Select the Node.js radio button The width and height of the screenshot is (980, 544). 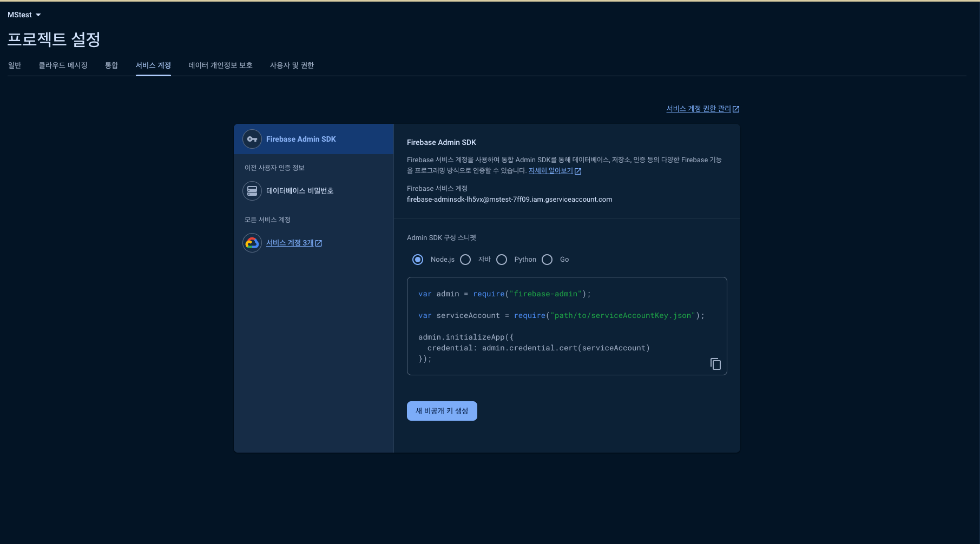coord(418,260)
